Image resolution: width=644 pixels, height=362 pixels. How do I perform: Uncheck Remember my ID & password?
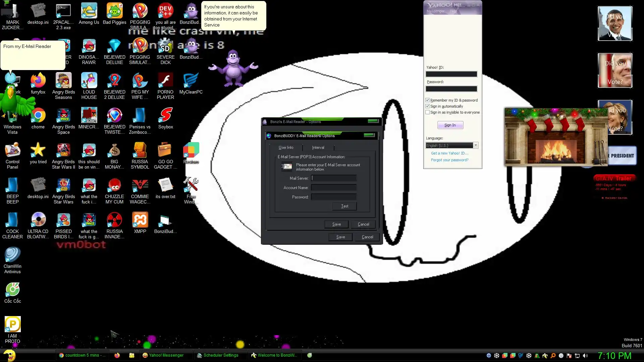[428, 100]
